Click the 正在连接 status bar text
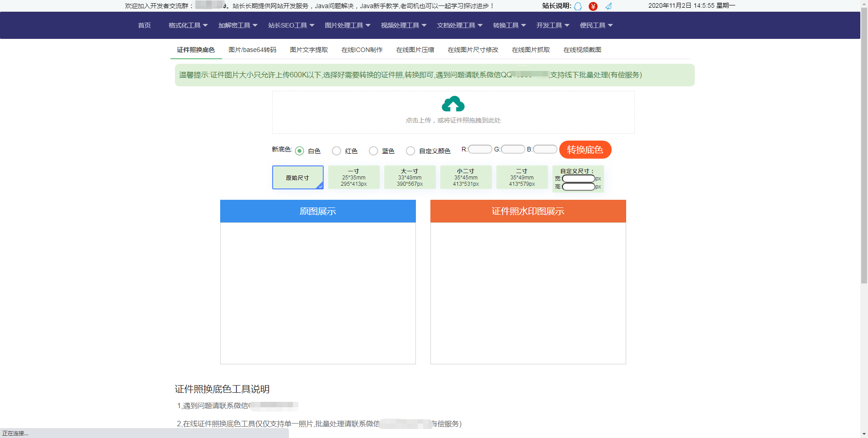The image size is (868, 438). [15, 433]
